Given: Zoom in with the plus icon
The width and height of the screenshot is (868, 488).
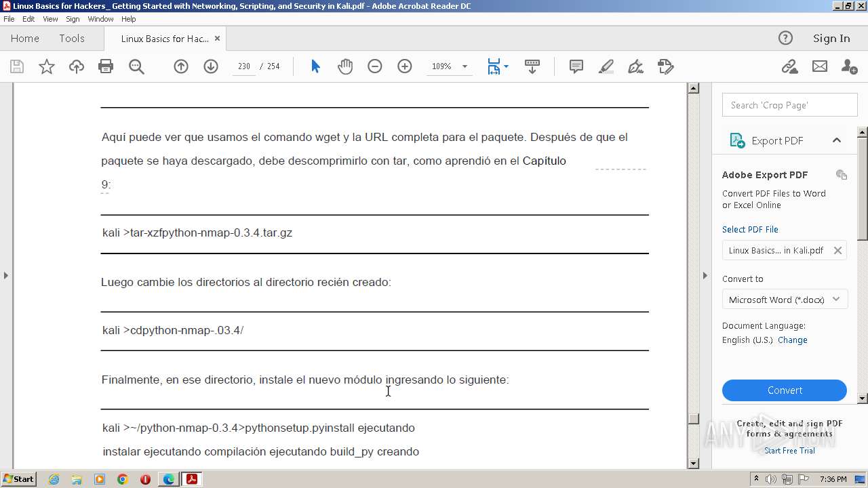Looking at the screenshot, I should click(405, 66).
